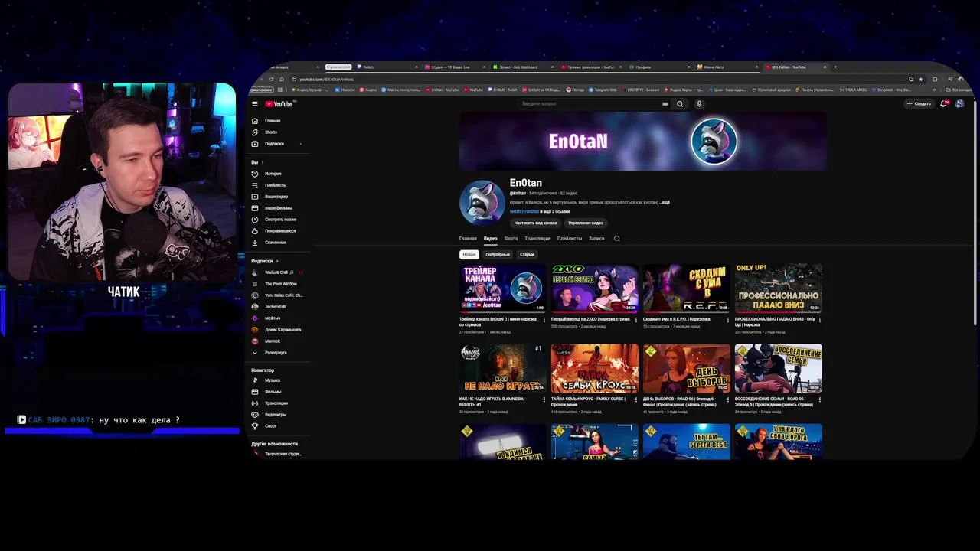
Task: Show the on-screen keyboard in the search box
Action: 665,104
